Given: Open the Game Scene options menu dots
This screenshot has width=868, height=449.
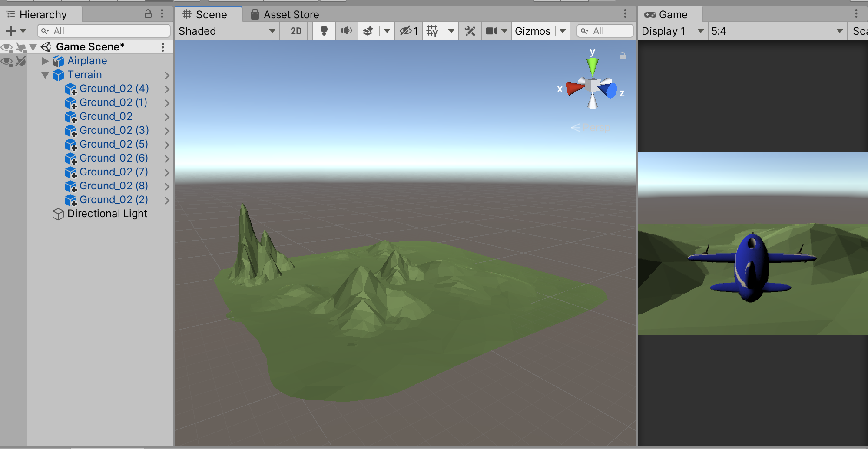Looking at the screenshot, I should 163,47.
